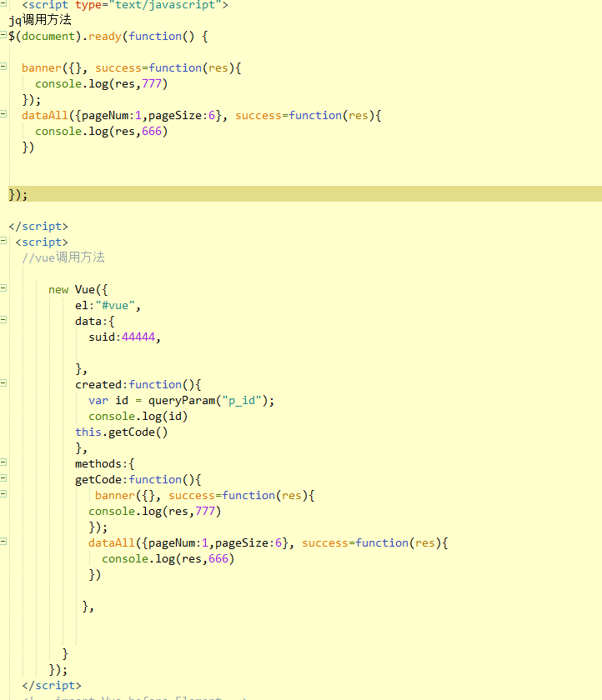Place cursor on new Vue({ line

pyautogui.click(x=78, y=290)
